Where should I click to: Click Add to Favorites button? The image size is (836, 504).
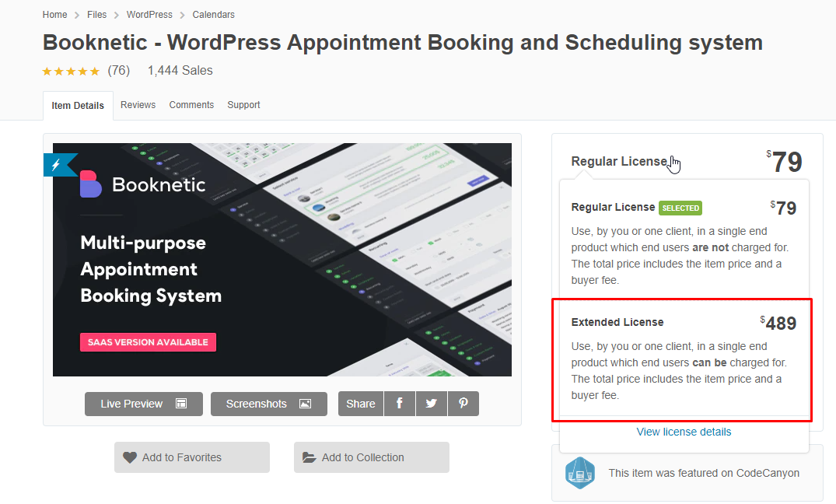192,457
